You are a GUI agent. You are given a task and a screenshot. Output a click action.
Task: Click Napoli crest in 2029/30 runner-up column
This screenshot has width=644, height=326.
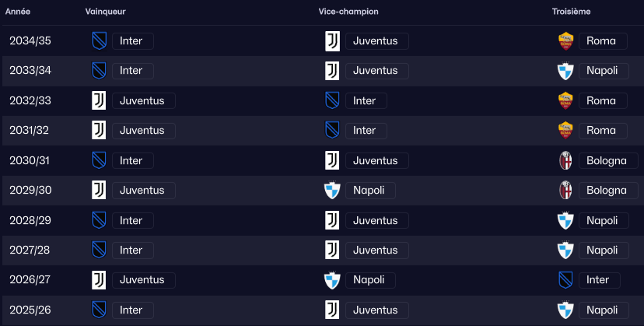pos(332,191)
